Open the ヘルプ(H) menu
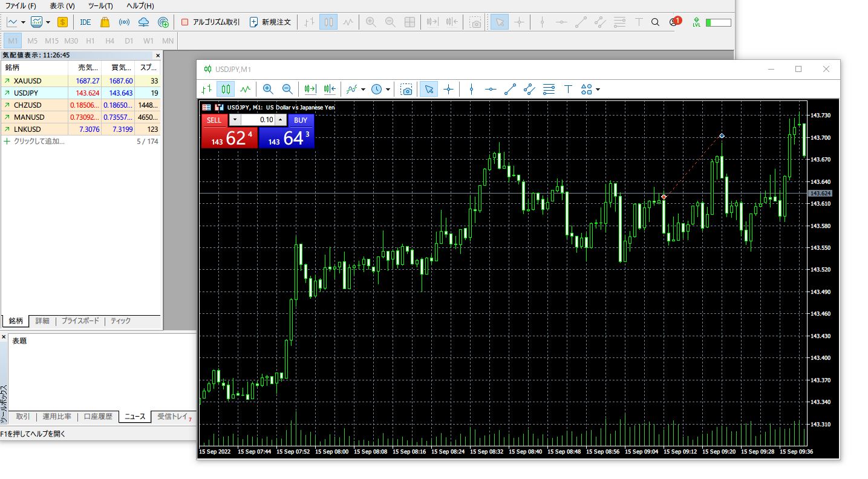The height and width of the screenshot is (479, 868). point(140,5)
